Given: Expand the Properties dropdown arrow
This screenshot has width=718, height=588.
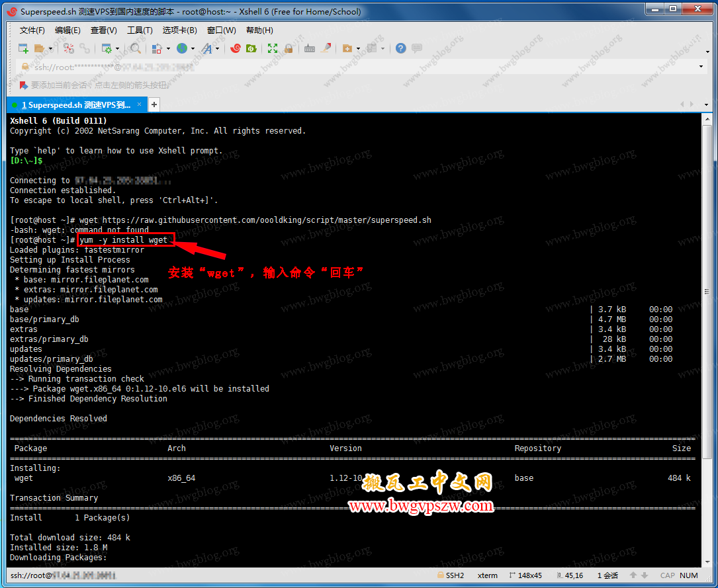Looking at the screenshot, I should coord(118,48).
